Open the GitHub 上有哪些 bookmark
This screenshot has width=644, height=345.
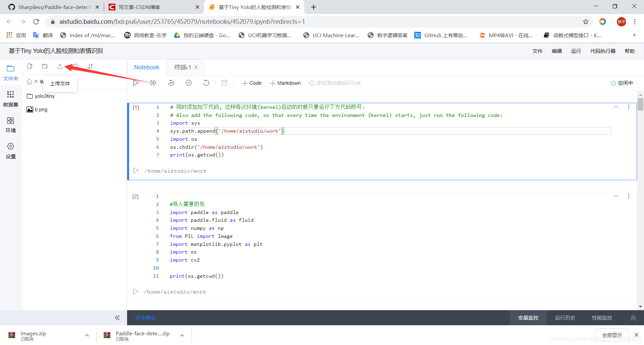[441, 35]
